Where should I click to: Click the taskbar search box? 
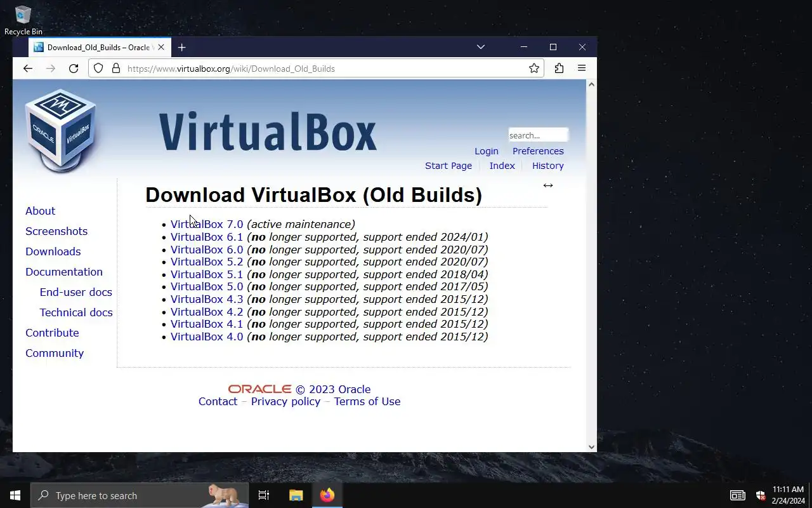coord(140,495)
